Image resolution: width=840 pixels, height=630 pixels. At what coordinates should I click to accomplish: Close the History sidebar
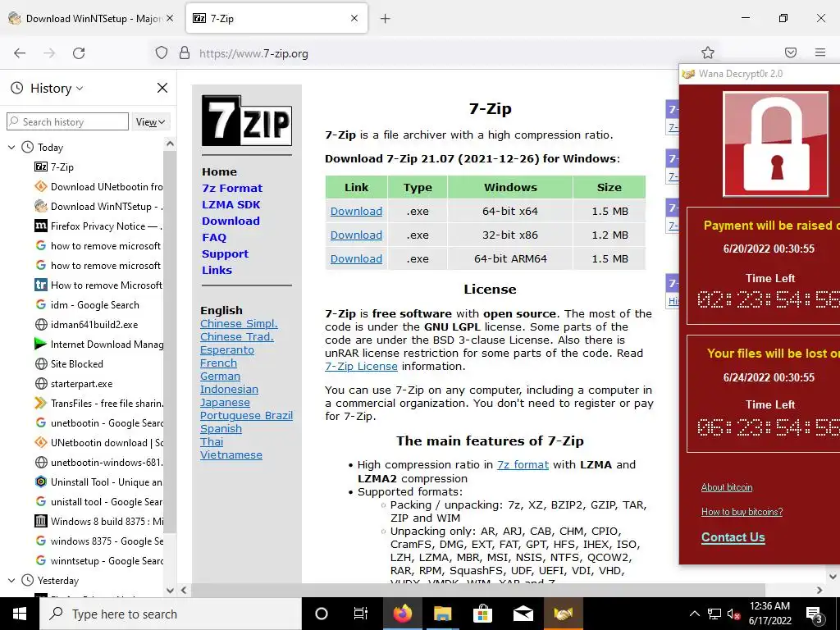click(162, 88)
